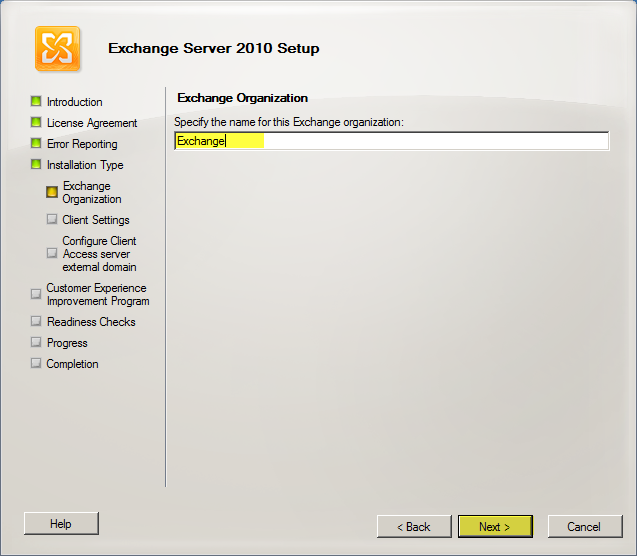
Task: Select Customer Experience Improvement Program label
Action: [98, 294]
